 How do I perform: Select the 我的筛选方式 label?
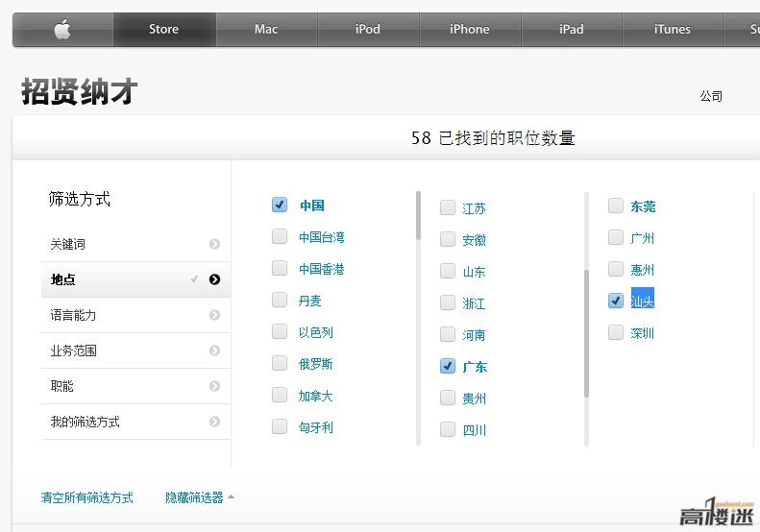click(85, 422)
